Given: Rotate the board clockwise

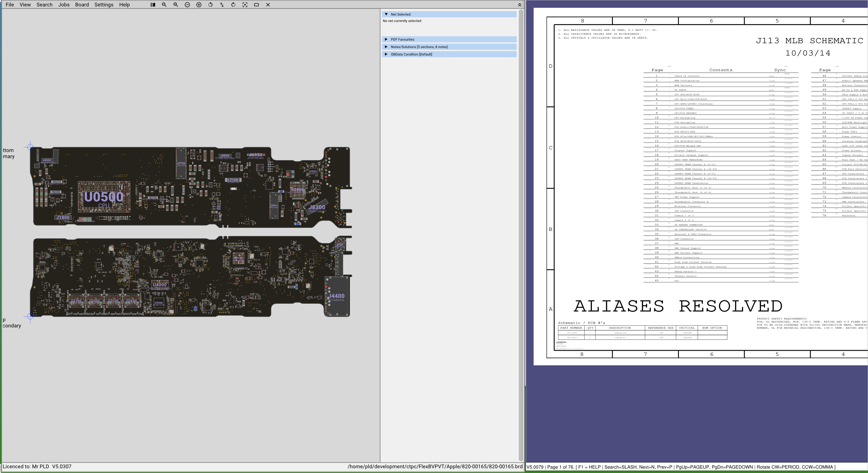Looking at the screenshot, I should [233, 5].
